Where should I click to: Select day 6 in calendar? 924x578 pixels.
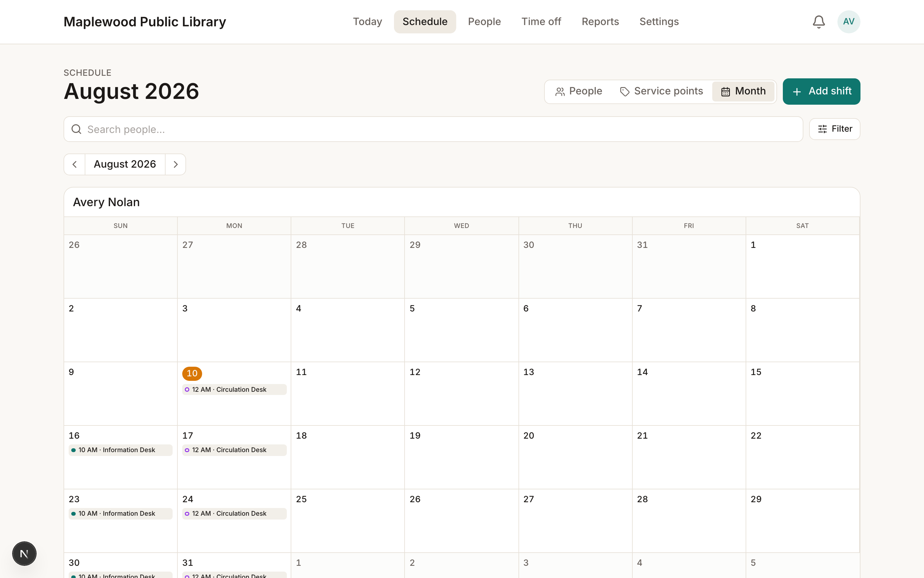click(x=575, y=330)
